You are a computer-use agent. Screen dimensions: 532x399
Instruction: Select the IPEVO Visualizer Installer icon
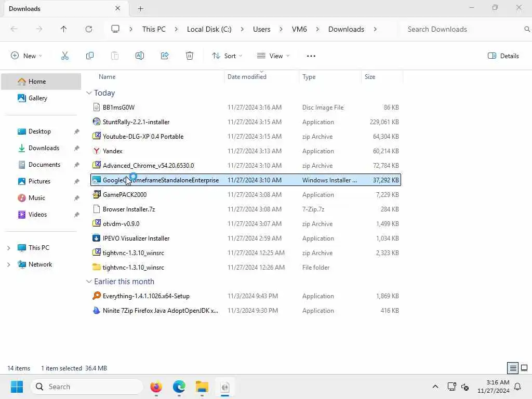tap(96, 238)
